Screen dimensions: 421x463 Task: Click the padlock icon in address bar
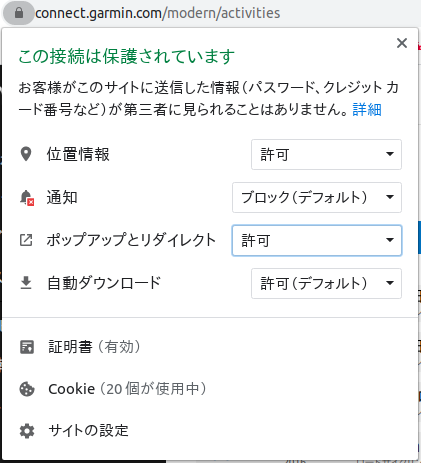tap(19, 13)
